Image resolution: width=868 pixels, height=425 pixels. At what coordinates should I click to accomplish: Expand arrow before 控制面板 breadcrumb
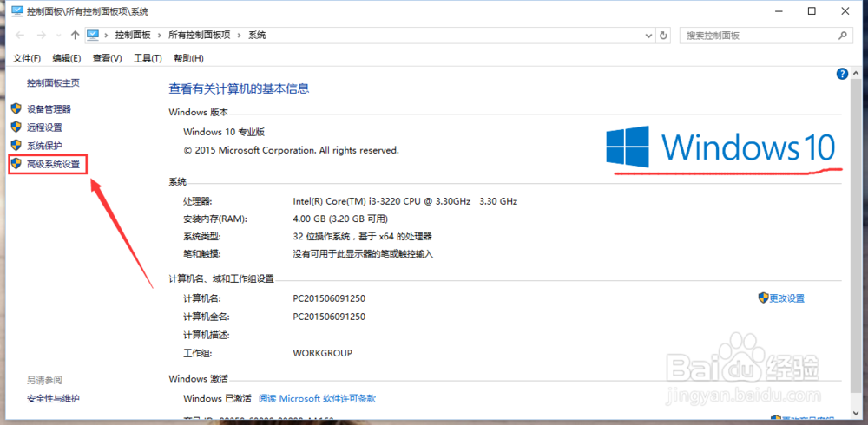pyautogui.click(x=106, y=36)
